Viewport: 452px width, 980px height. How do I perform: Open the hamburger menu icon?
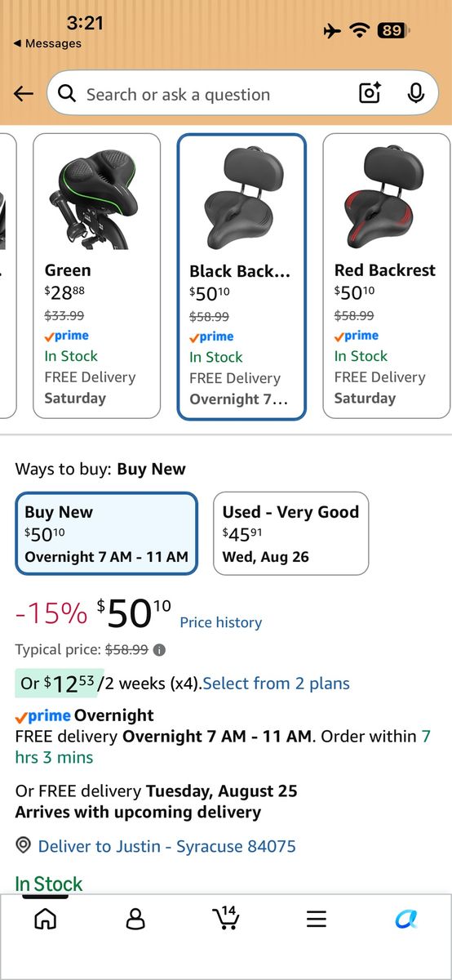317,919
